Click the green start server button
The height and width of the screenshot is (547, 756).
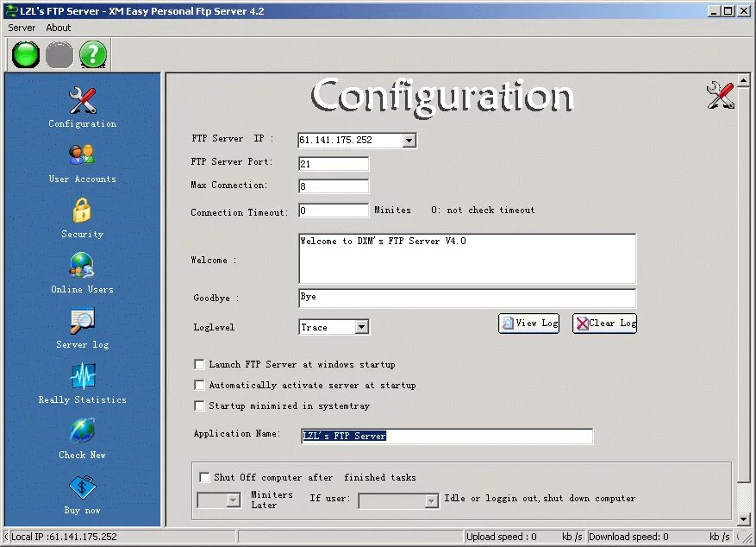(x=26, y=54)
